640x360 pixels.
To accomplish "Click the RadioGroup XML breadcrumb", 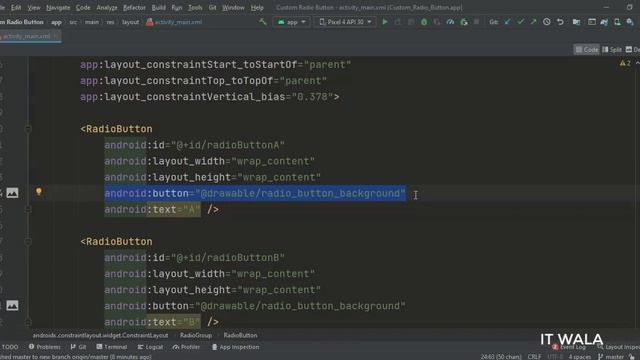I will point(196,335).
